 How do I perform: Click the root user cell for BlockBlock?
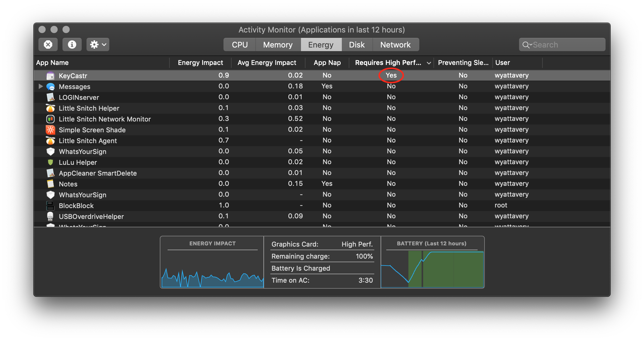click(501, 205)
